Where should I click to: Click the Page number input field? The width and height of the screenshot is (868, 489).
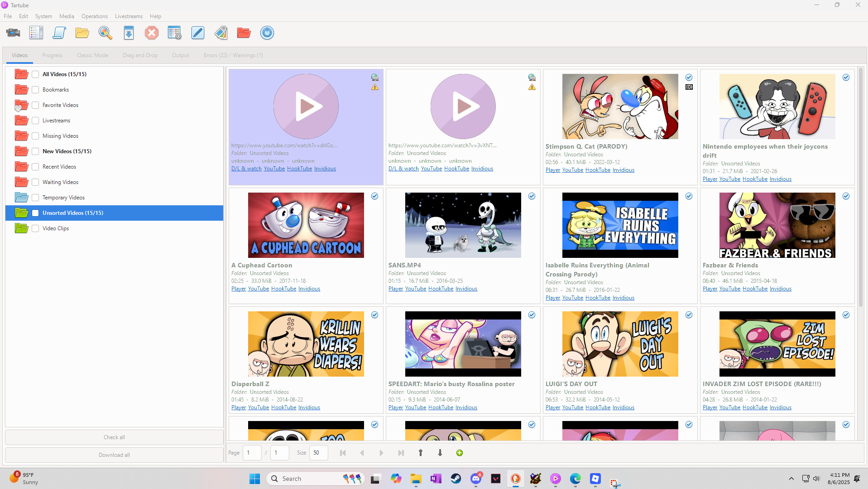pos(252,453)
